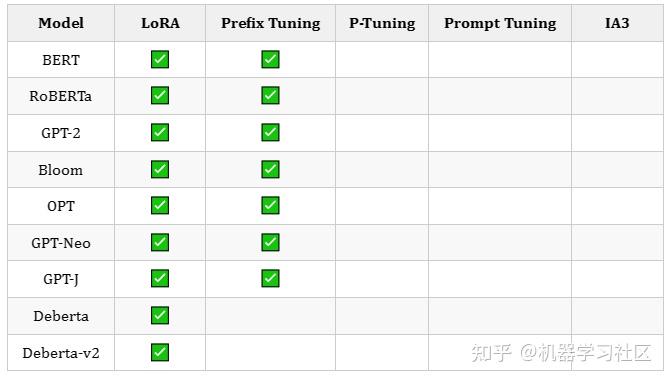Click the Prefix Tuning column header

[270, 23]
